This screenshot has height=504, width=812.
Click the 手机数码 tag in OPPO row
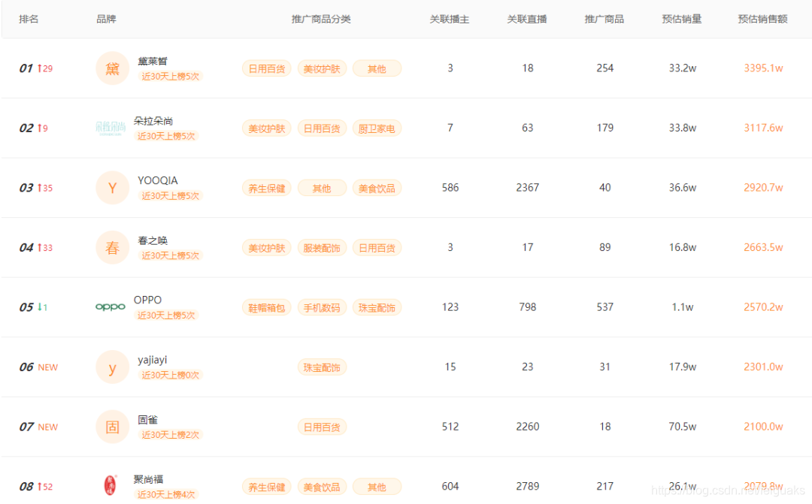point(322,308)
